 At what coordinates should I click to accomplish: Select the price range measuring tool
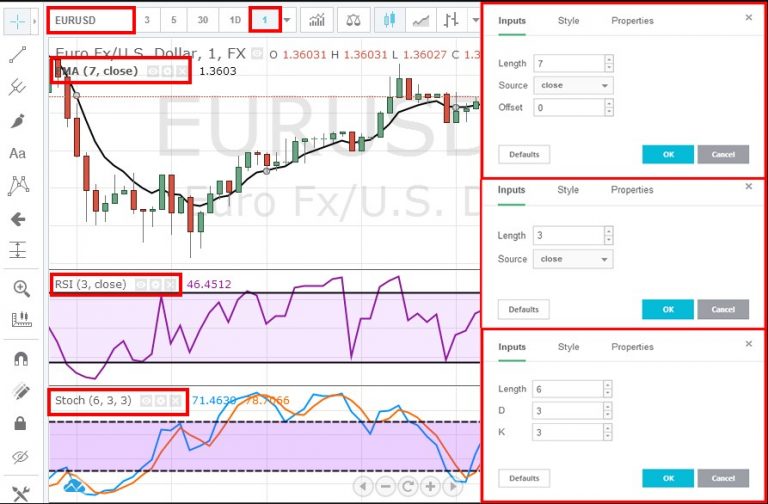tap(18, 250)
